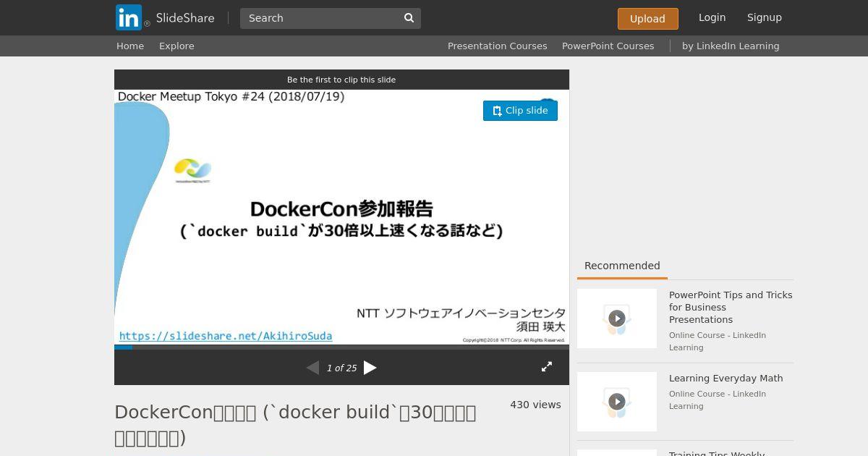Click the orange Upload button
The height and width of the screenshot is (456, 868).
click(647, 19)
